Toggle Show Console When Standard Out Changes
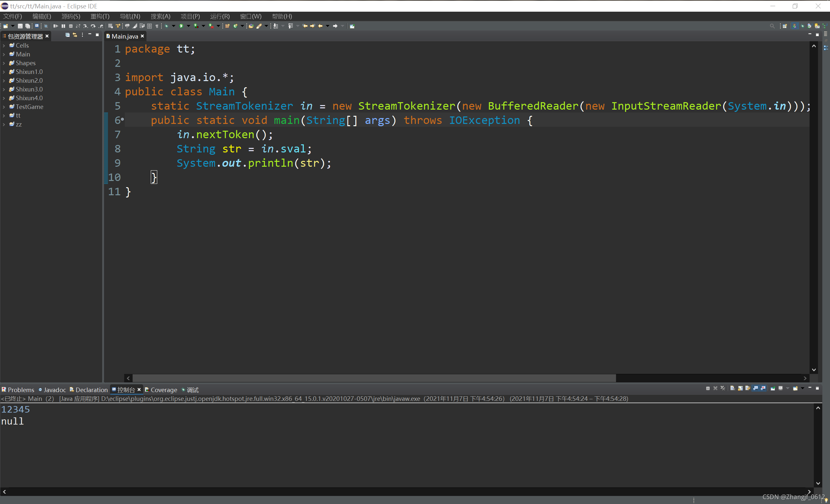The image size is (830, 504). (x=755, y=389)
